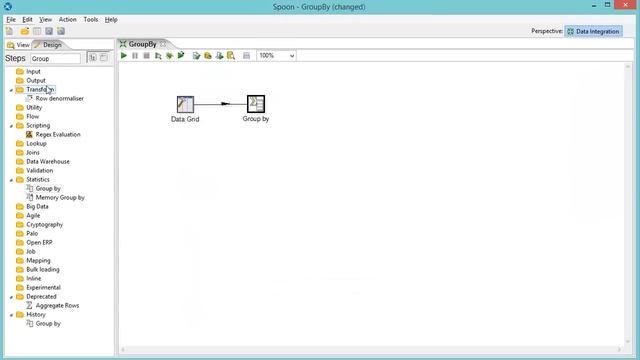This screenshot has width=640, height=360.
Task: Select the Flow folder
Action: coord(32,116)
